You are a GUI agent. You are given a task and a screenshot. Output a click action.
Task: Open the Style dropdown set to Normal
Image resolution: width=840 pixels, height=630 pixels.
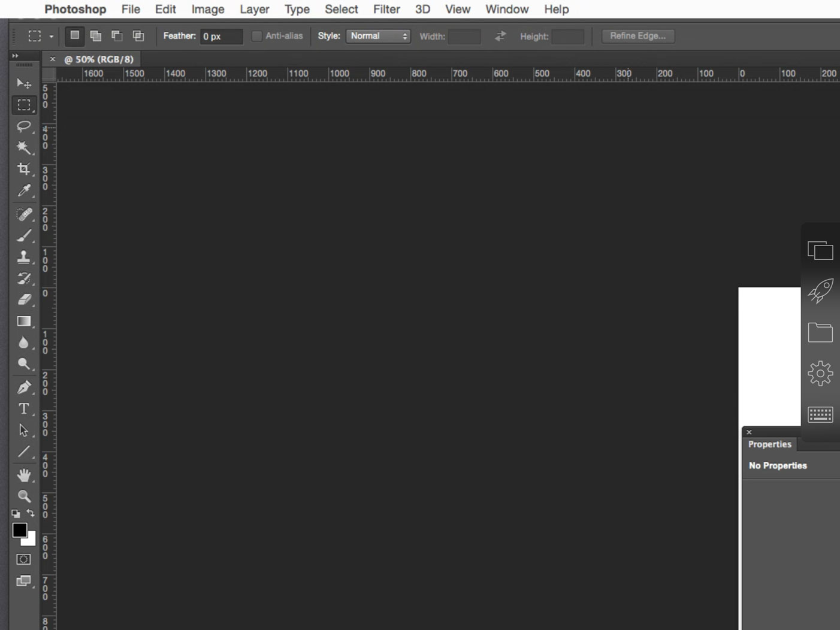[378, 36]
